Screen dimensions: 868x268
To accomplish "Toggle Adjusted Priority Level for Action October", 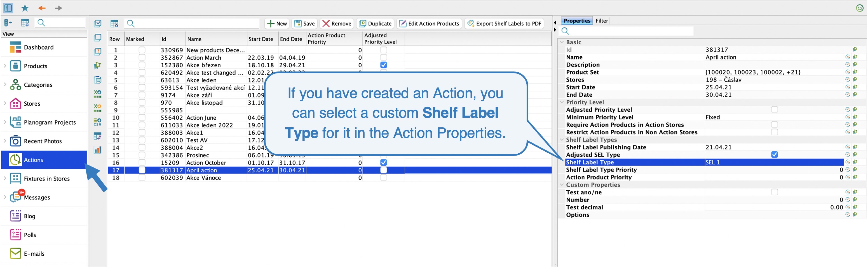I will point(383,163).
